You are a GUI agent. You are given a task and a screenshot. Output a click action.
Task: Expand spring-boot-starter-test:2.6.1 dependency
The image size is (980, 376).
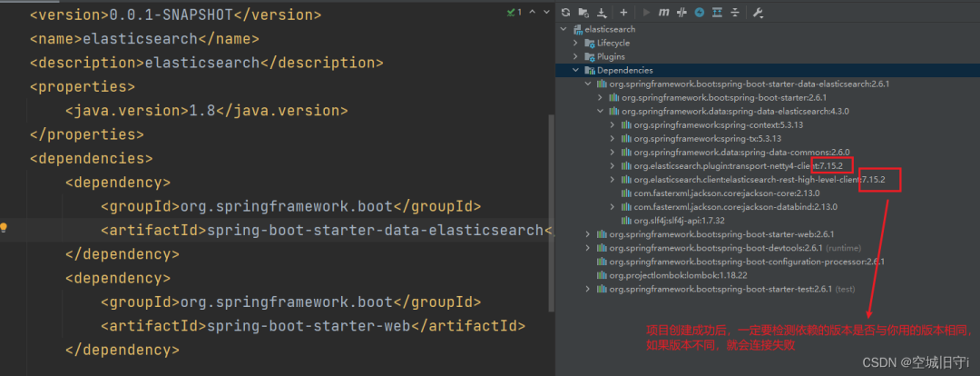(x=587, y=289)
